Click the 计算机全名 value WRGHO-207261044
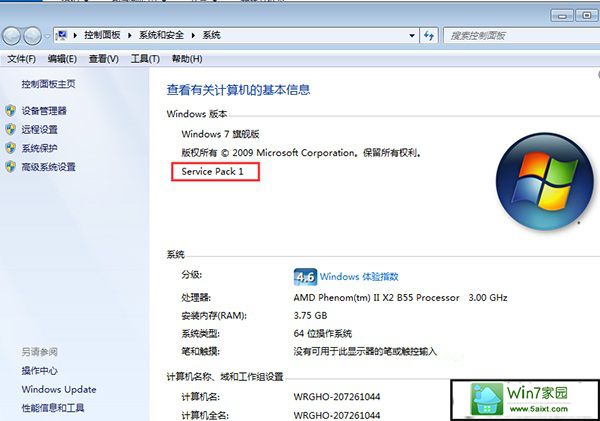The height and width of the screenshot is (421, 600). tap(337, 415)
